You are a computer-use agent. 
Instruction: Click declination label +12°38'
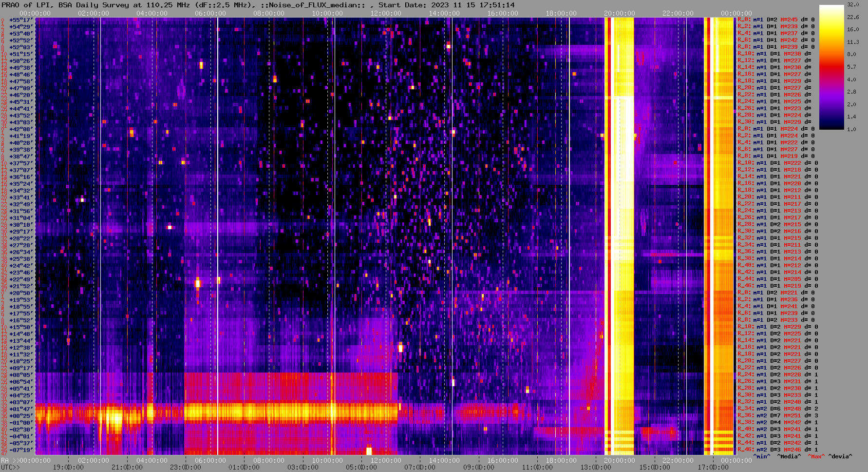coord(20,348)
